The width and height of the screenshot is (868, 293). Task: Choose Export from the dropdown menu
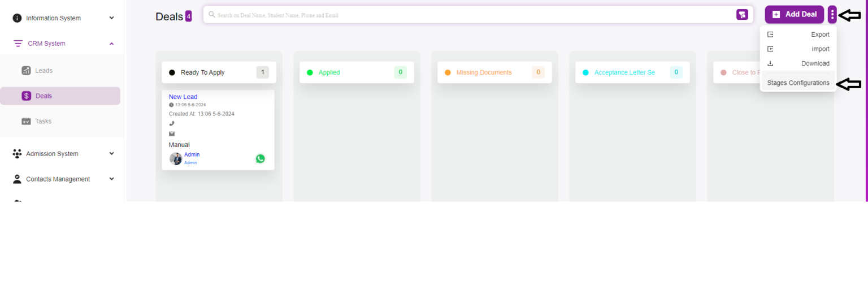[x=798, y=35]
